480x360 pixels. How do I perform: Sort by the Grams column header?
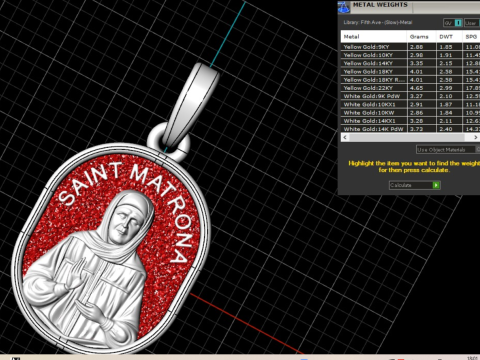(x=421, y=37)
